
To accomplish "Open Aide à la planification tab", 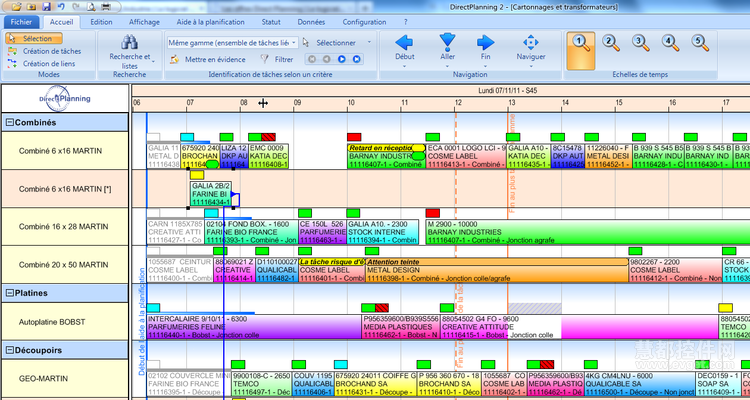I will (210, 22).
